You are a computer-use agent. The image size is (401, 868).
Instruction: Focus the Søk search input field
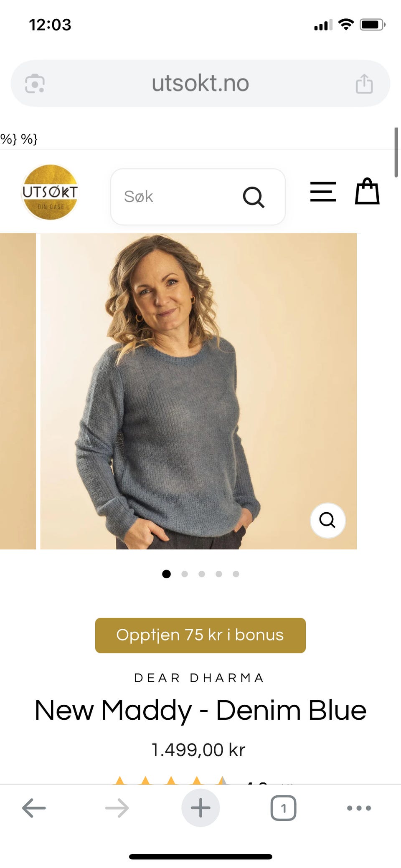pyautogui.click(x=198, y=197)
